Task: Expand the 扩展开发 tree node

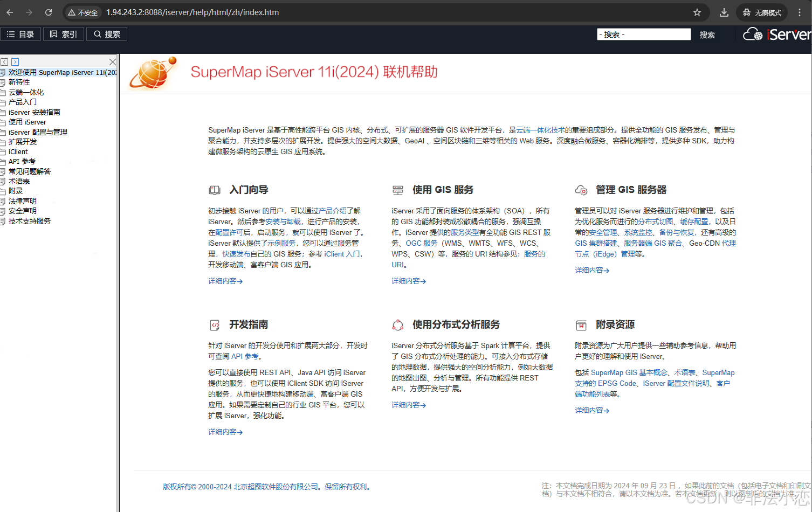Action: point(23,142)
